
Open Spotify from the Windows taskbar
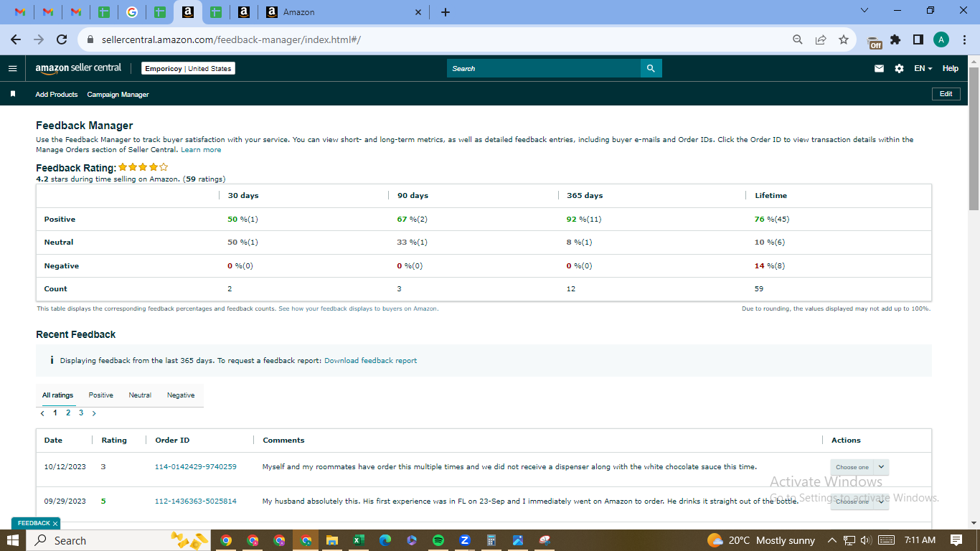[438, 540]
